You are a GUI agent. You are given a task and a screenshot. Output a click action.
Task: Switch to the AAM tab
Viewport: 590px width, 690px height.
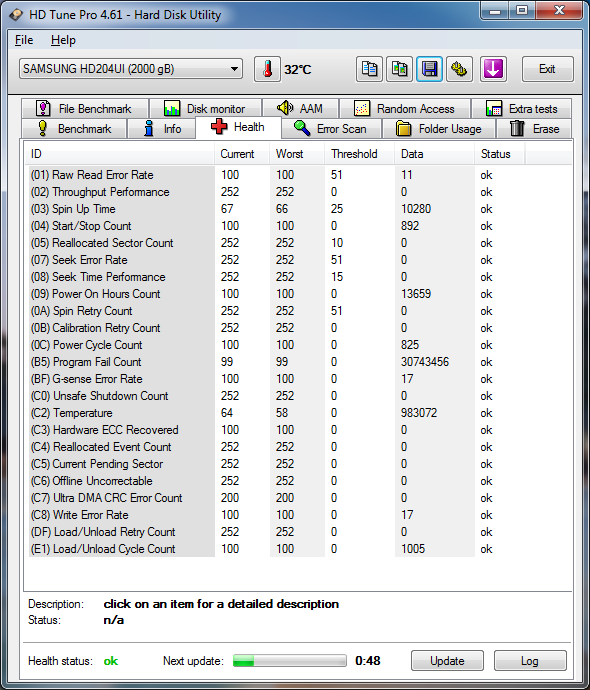coord(300,108)
